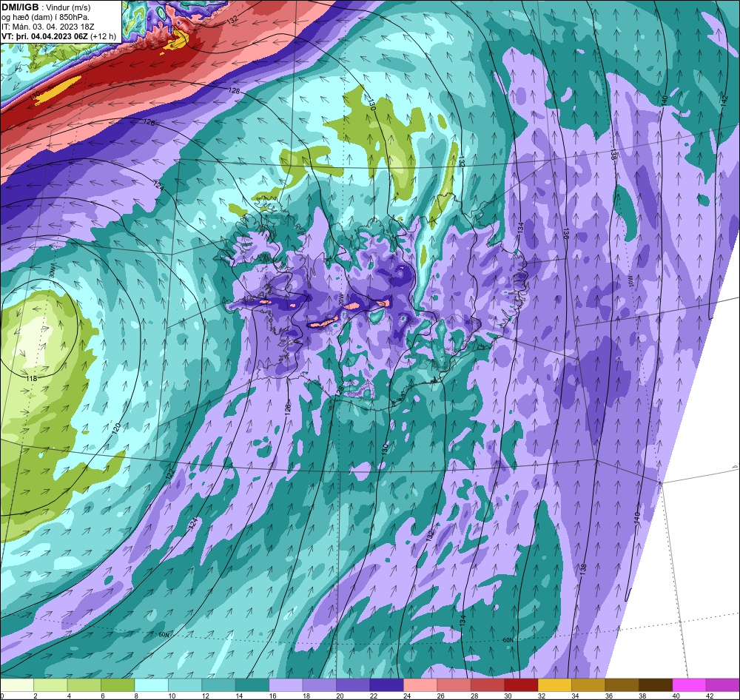Click the 'VT: þri. 04.04.2023 06Z' valid time
The height and width of the screenshot is (700, 740).
coord(45,36)
